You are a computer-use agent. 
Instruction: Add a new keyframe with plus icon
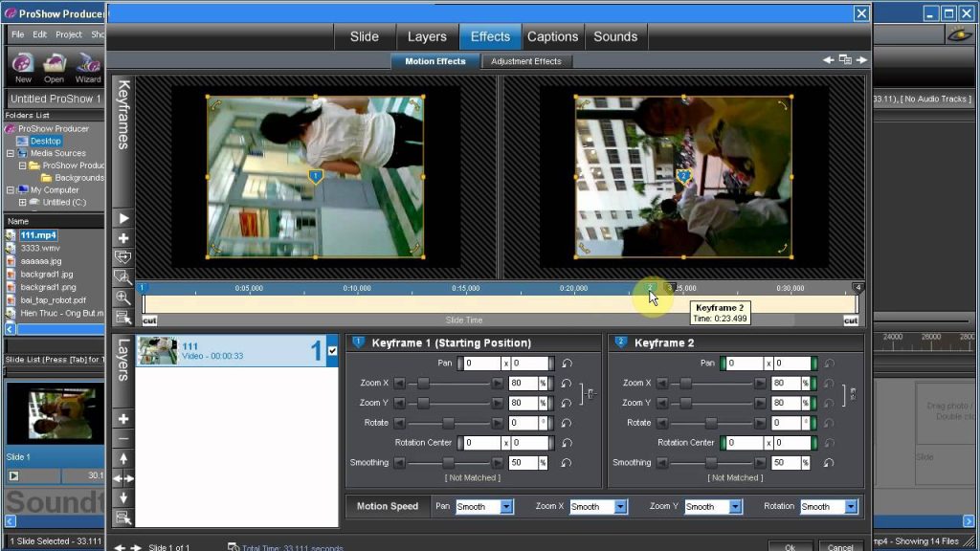point(122,238)
